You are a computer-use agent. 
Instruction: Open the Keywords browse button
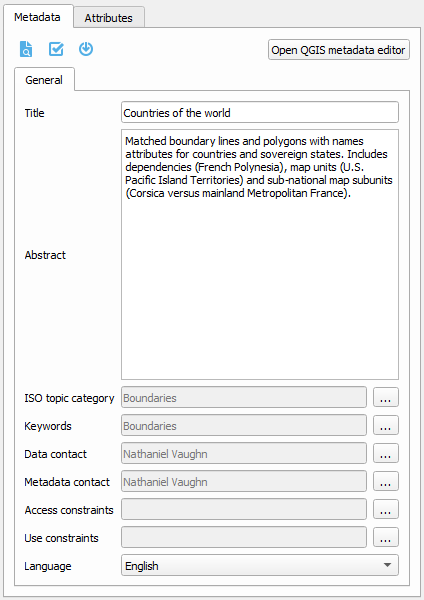[386, 426]
